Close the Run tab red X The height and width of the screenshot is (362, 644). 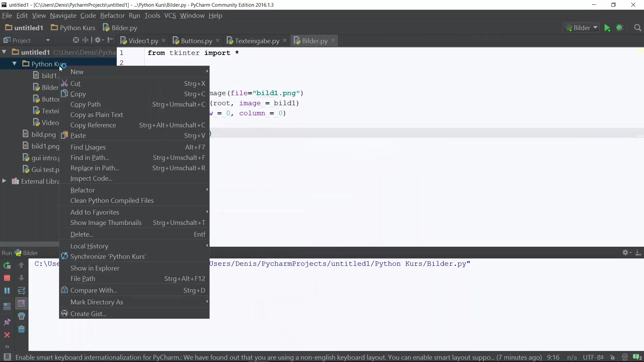7,335
